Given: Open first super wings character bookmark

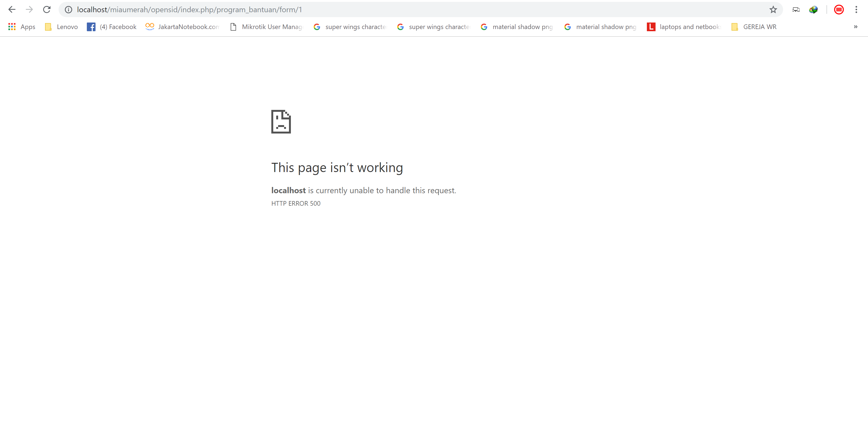Looking at the screenshot, I should pyautogui.click(x=350, y=27).
